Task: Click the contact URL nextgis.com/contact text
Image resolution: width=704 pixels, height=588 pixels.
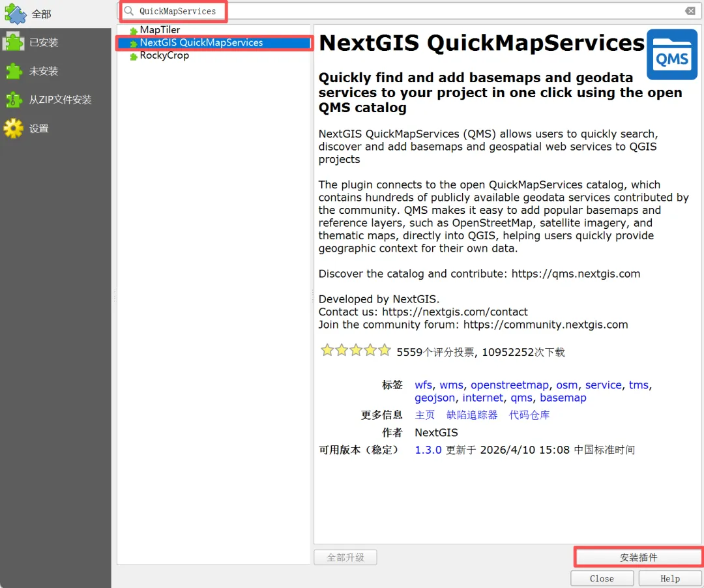Action: pyautogui.click(x=455, y=312)
